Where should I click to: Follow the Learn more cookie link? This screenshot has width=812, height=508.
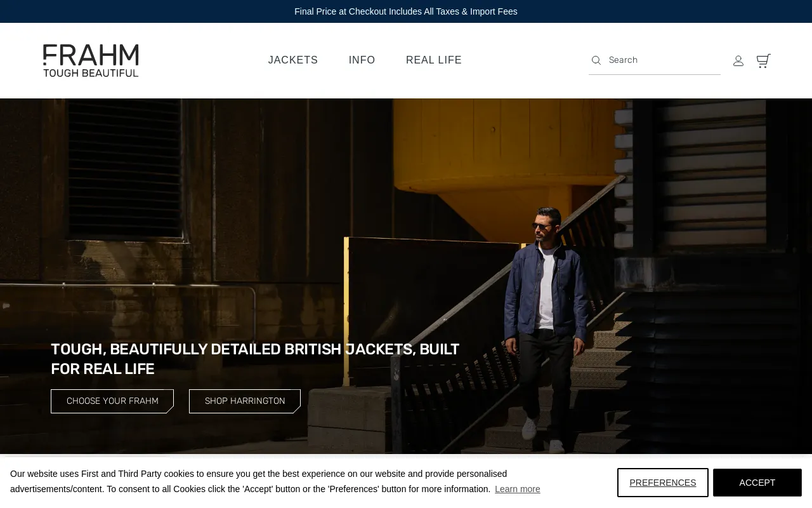pyautogui.click(x=518, y=489)
